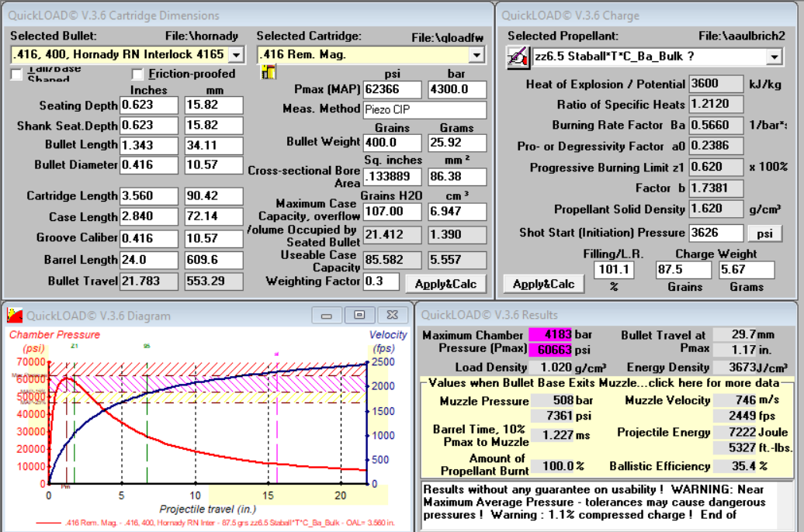This screenshot has height=532, width=804.
Task: Click the magenta Maximum Chamber Pressure bar value
Action: coord(550,335)
